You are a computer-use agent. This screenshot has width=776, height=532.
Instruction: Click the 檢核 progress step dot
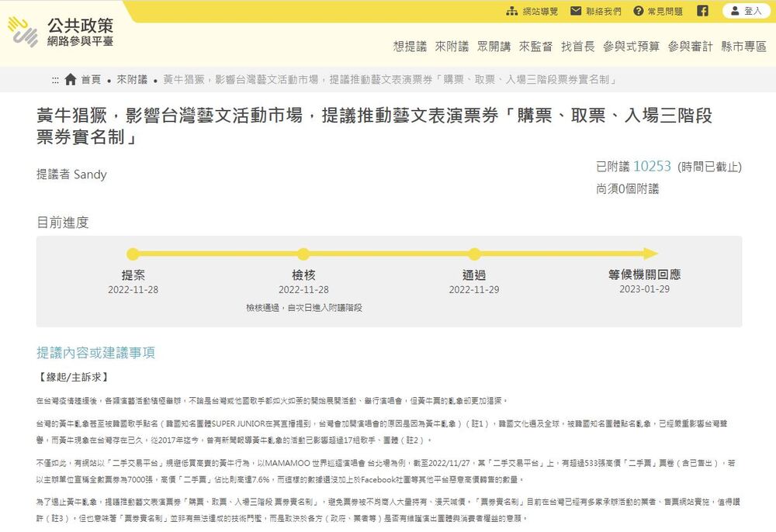click(x=303, y=254)
